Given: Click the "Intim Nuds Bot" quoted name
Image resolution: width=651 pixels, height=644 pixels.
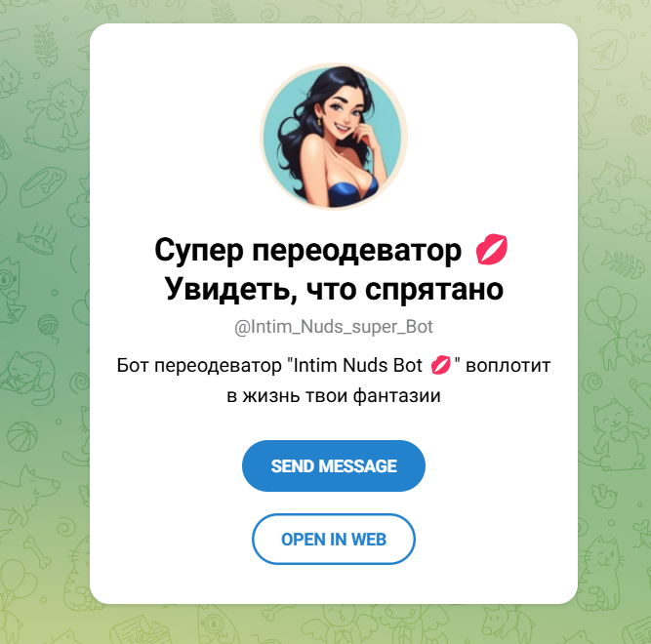Looking at the screenshot, I should pyautogui.click(x=357, y=366).
